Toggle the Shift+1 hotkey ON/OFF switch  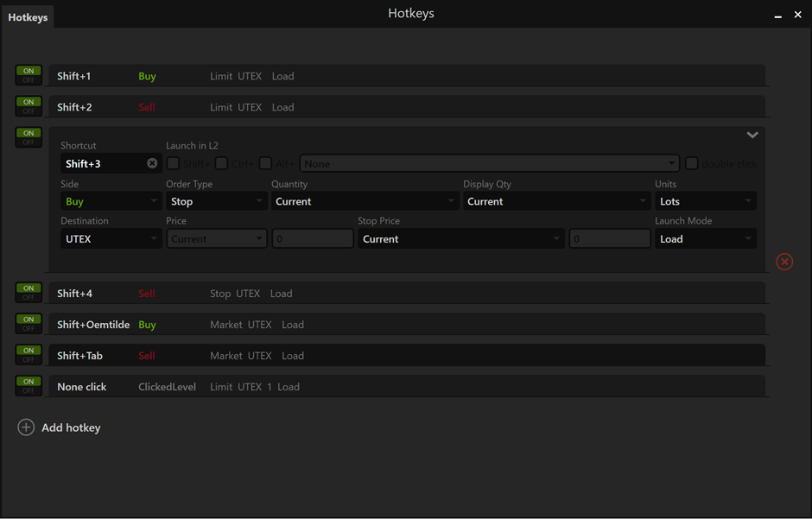(29, 76)
